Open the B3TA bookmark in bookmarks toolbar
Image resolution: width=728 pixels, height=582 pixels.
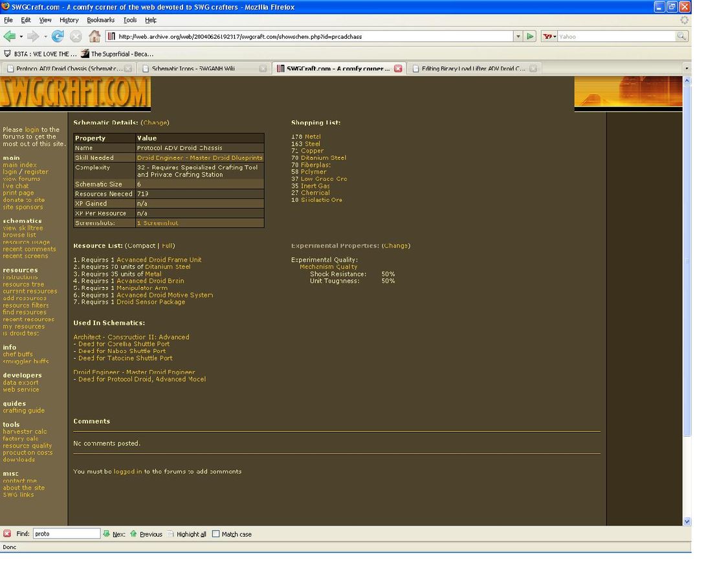pyautogui.click(x=40, y=54)
